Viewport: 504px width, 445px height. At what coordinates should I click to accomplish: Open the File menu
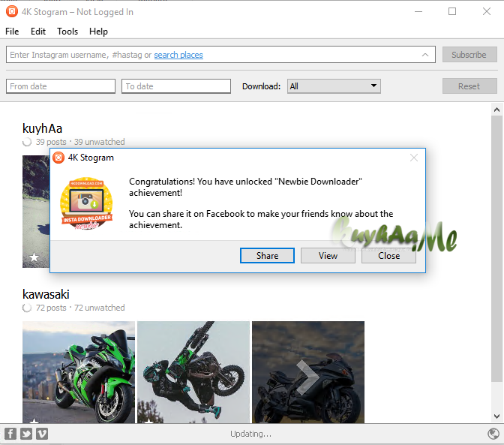[x=12, y=32]
